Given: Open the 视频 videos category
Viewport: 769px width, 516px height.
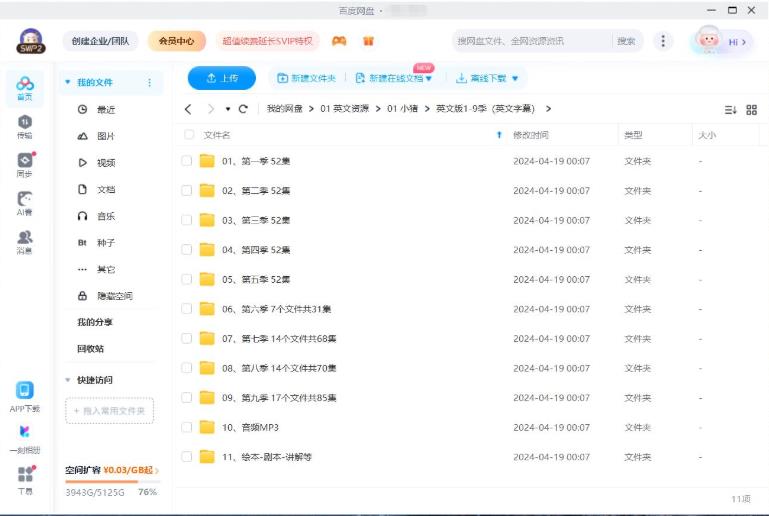Looking at the screenshot, I should click(x=96, y=163).
